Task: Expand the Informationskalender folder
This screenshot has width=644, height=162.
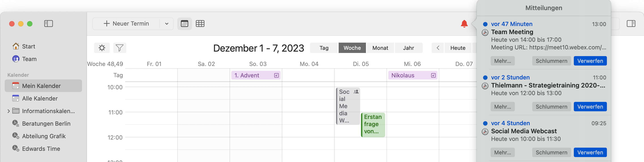Action: 8,111
